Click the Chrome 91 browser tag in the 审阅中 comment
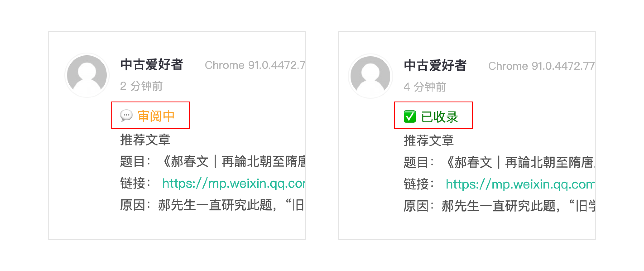 click(255, 65)
